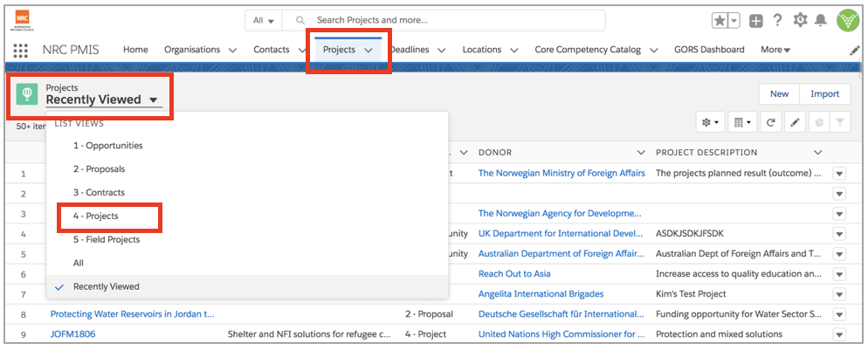Open The Norwegian Ministry of Foreign Affairs link
This screenshot has width=868, height=350.
[561, 173]
